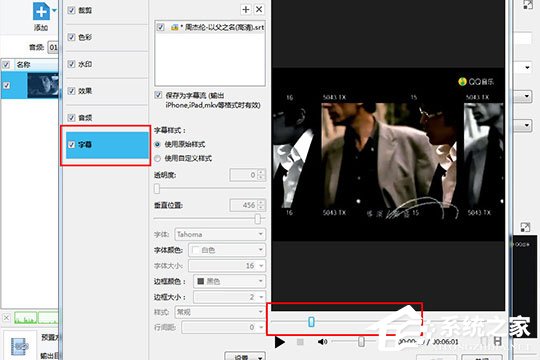Click the volume slider handle
Viewport: 540px width, 360px height.
(361, 341)
